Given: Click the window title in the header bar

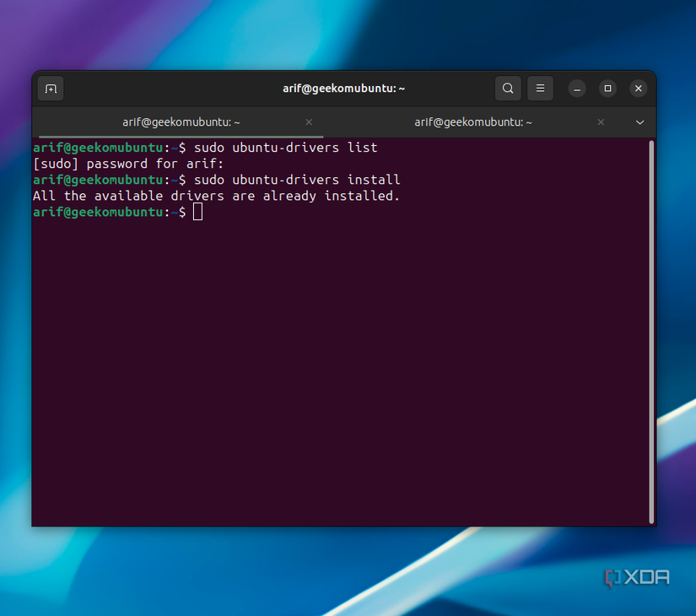Looking at the screenshot, I should 343,89.
